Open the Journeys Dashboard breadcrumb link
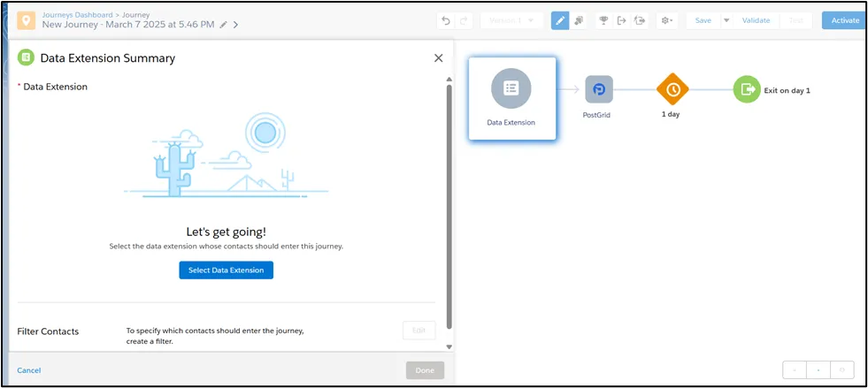 (x=78, y=15)
